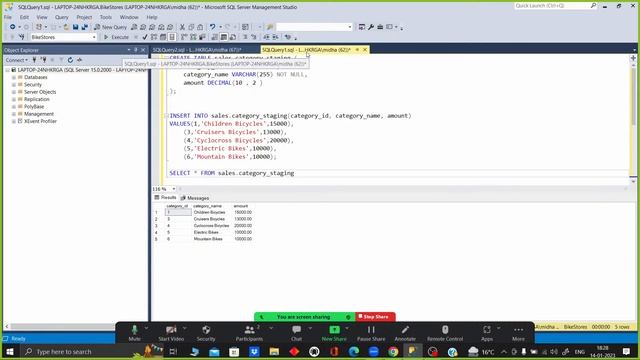Click Mute in the Zoom toolbar
The image size is (640, 360).
pyautogui.click(x=134, y=333)
